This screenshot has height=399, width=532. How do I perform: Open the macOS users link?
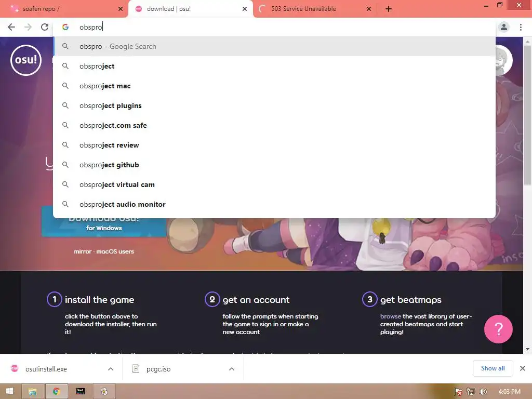coord(115,251)
